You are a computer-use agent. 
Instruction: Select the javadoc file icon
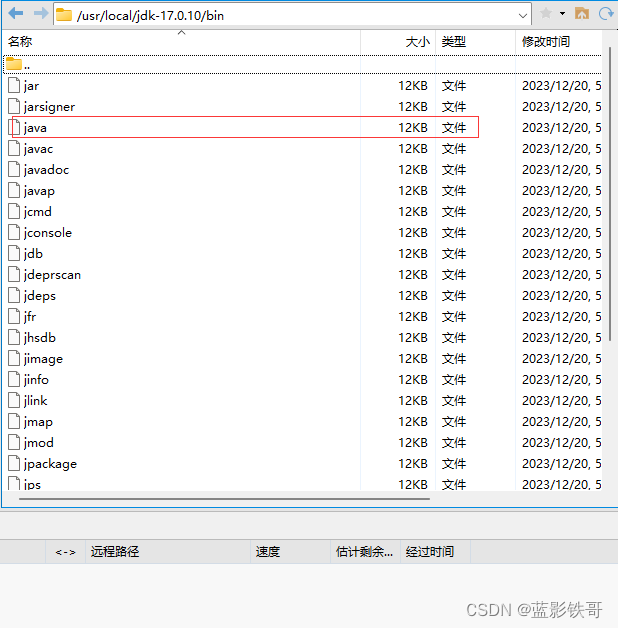click(x=14, y=169)
